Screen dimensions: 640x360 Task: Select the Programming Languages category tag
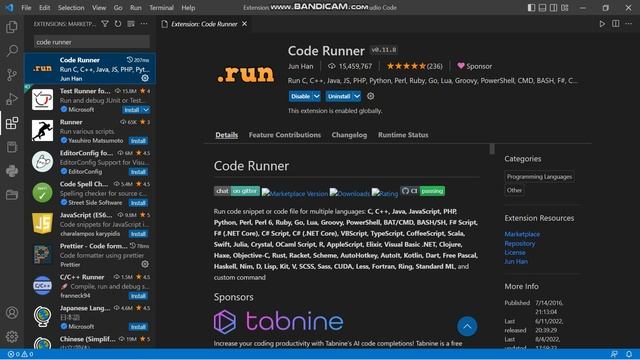click(x=539, y=177)
